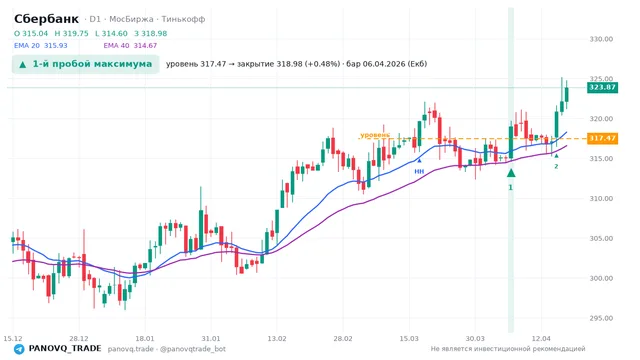Click the 'EMA 20 315.93' legend
This screenshot has height=360, width=640.
click(x=40, y=46)
